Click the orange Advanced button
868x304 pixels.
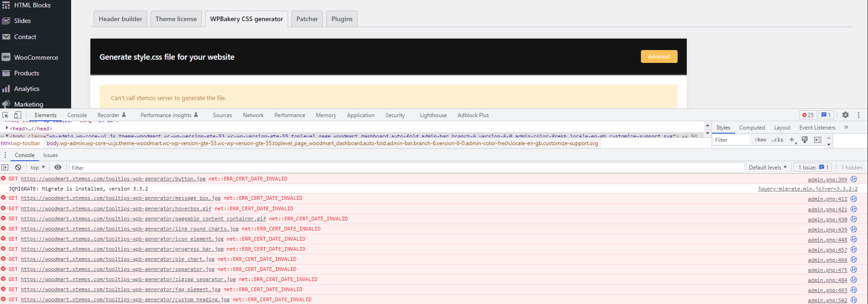click(659, 56)
